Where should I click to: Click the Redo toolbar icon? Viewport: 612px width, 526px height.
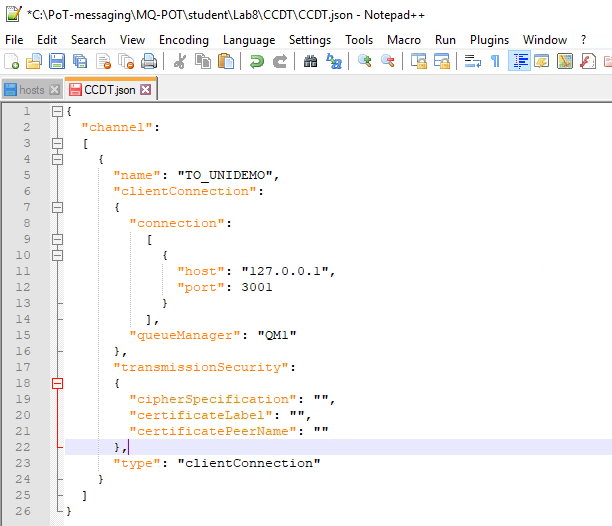pyautogui.click(x=279, y=62)
